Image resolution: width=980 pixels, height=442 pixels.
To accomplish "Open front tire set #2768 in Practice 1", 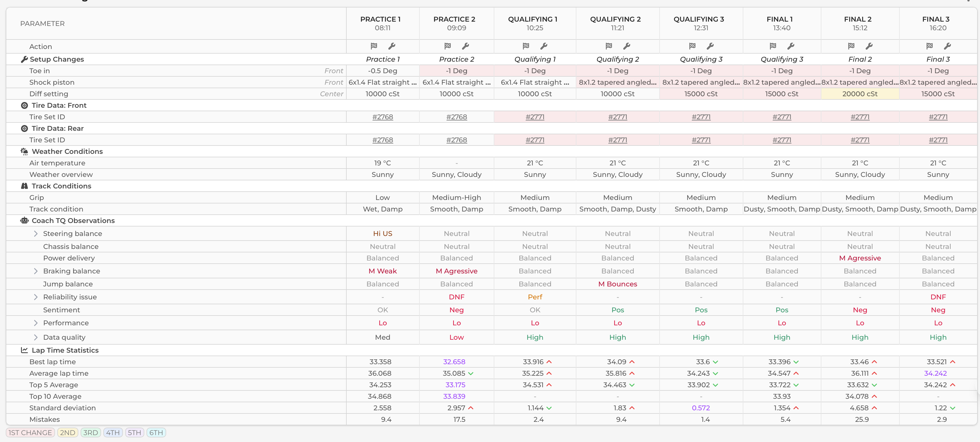I will point(382,117).
